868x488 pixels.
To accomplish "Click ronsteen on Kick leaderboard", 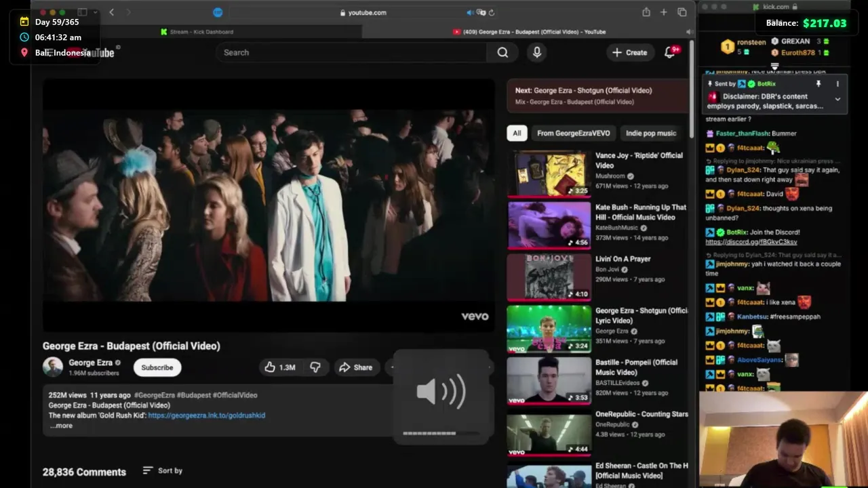I will point(751,42).
